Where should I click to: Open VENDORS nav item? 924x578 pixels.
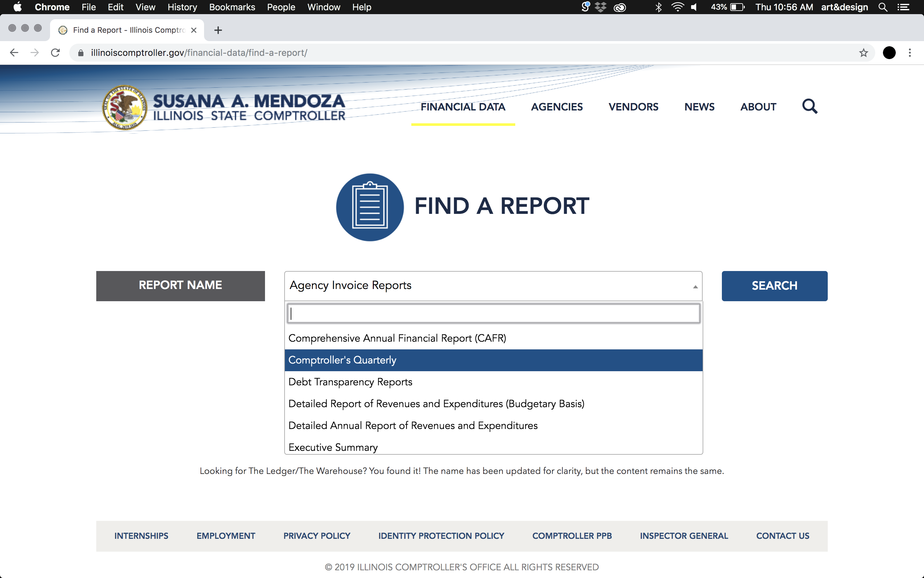pos(633,107)
